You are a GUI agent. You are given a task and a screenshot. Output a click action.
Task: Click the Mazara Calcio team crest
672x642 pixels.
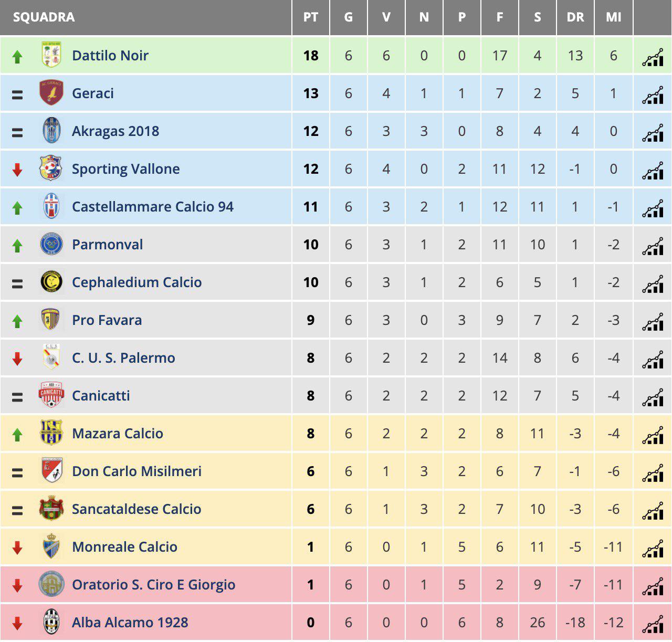pos(51,433)
